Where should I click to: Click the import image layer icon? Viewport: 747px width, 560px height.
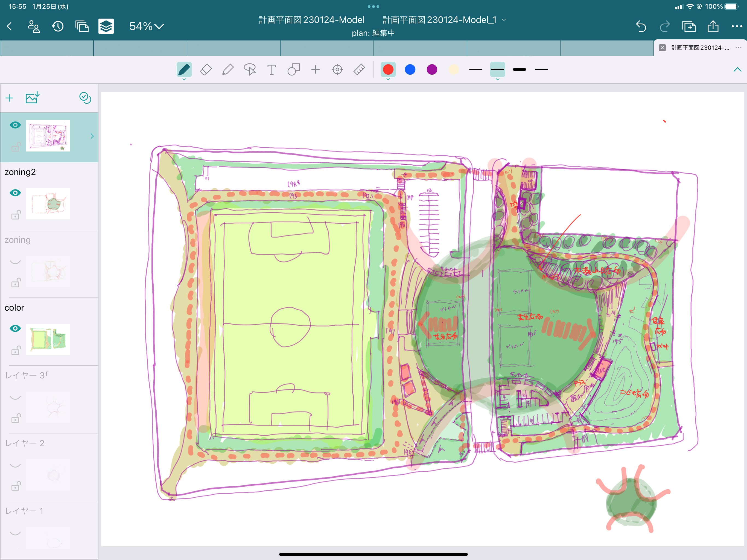coord(33,98)
